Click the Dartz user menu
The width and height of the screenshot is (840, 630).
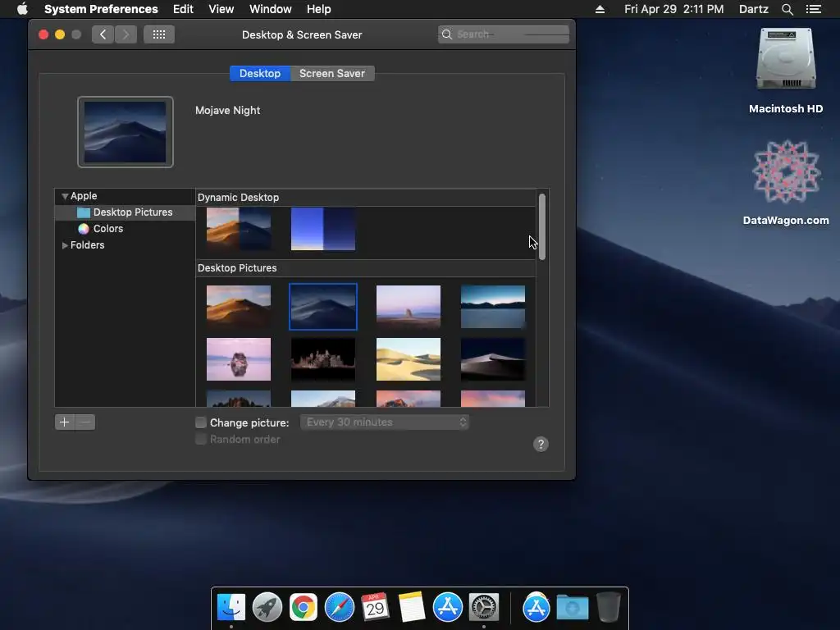pyautogui.click(x=753, y=9)
